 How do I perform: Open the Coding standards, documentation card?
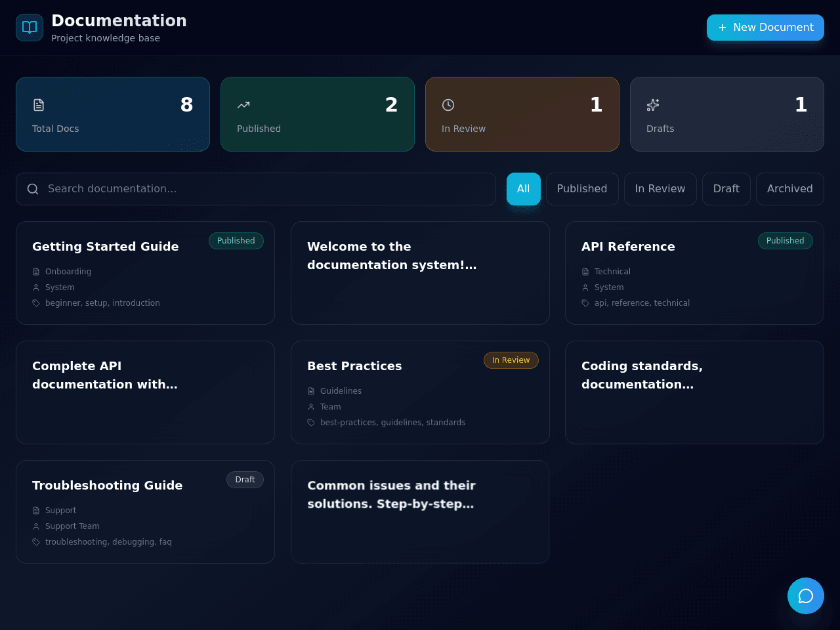coord(694,392)
